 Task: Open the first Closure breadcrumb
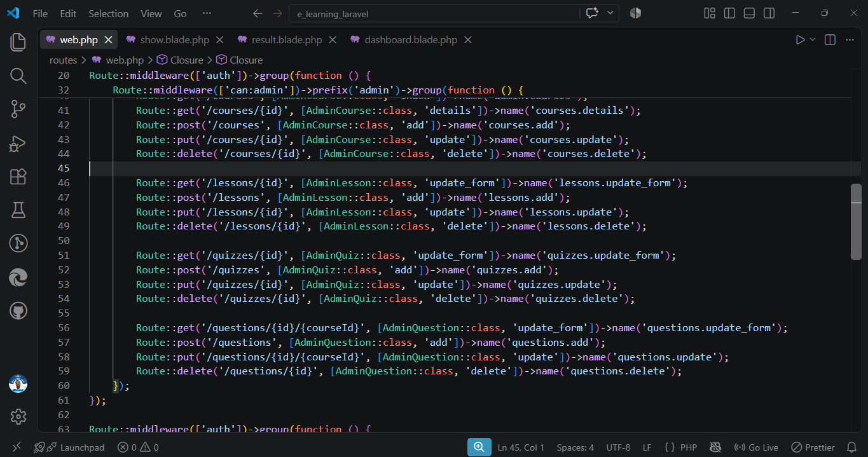coord(180,60)
